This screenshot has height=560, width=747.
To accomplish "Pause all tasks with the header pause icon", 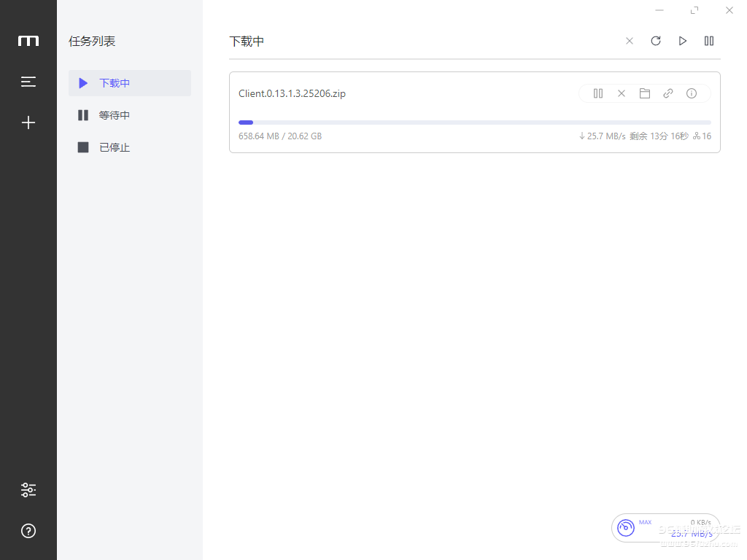I will [709, 41].
